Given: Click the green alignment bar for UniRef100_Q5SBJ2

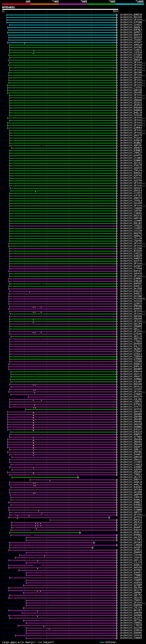Looking at the screenshot, I should [45, 533].
